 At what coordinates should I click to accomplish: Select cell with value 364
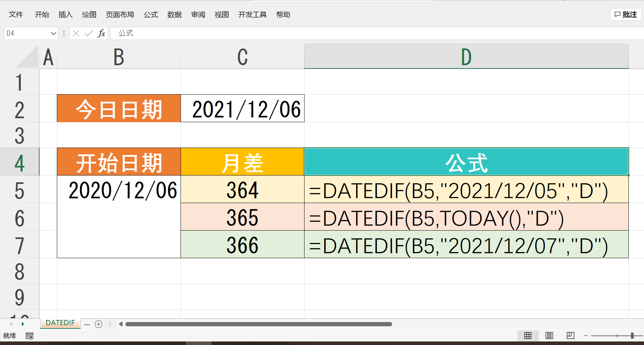[242, 189]
